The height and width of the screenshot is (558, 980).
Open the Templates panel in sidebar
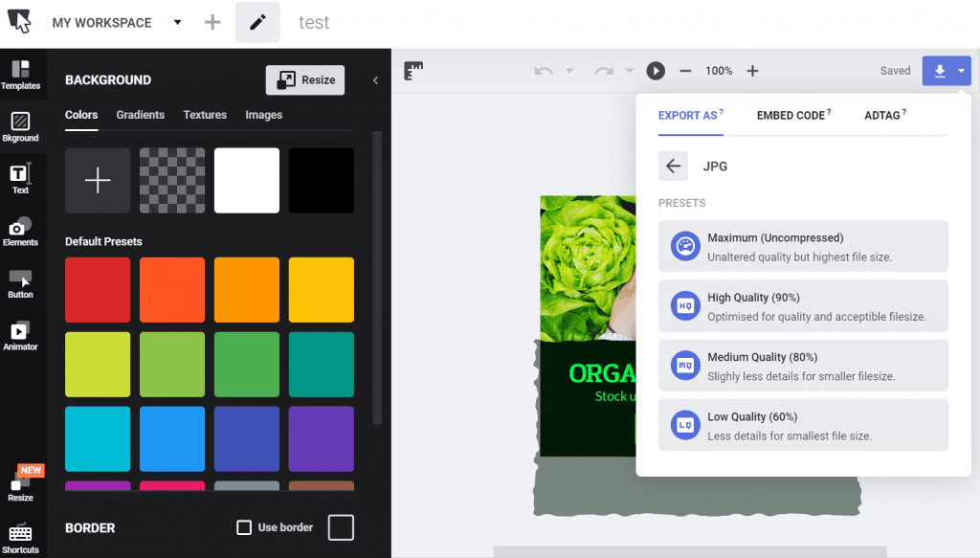pyautogui.click(x=20, y=75)
